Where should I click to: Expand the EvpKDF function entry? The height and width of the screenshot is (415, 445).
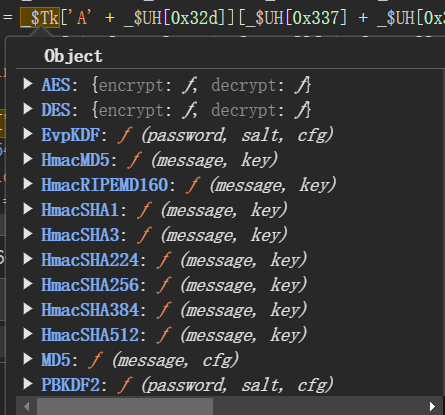click(x=28, y=134)
